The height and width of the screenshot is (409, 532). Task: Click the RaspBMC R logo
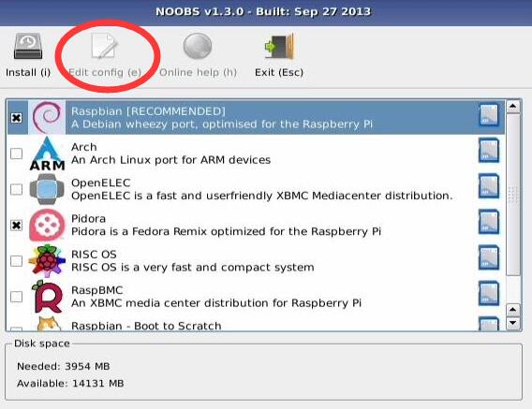pyautogui.click(x=47, y=297)
